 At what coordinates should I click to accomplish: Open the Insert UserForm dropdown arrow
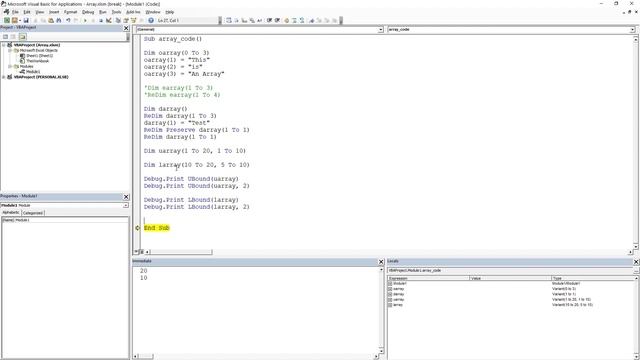20,20
